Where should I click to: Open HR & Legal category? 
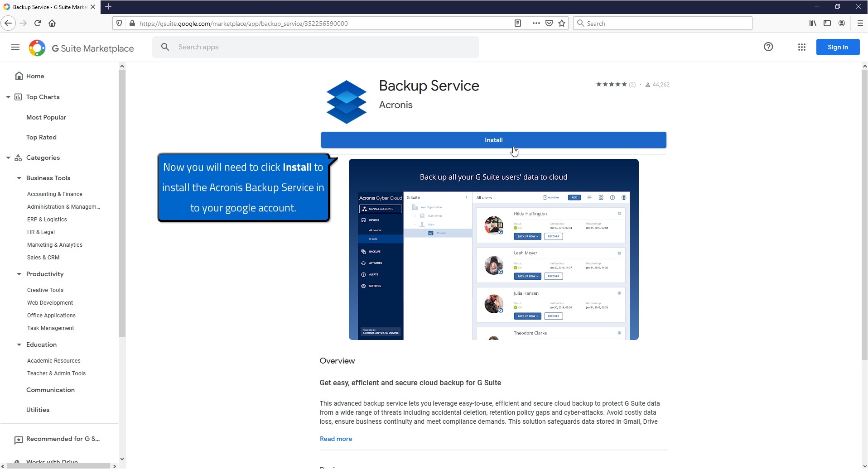(x=41, y=232)
